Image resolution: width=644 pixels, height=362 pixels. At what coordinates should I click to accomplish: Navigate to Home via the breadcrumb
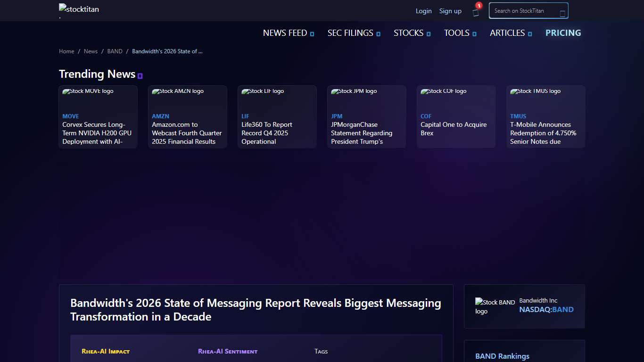point(66,51)
